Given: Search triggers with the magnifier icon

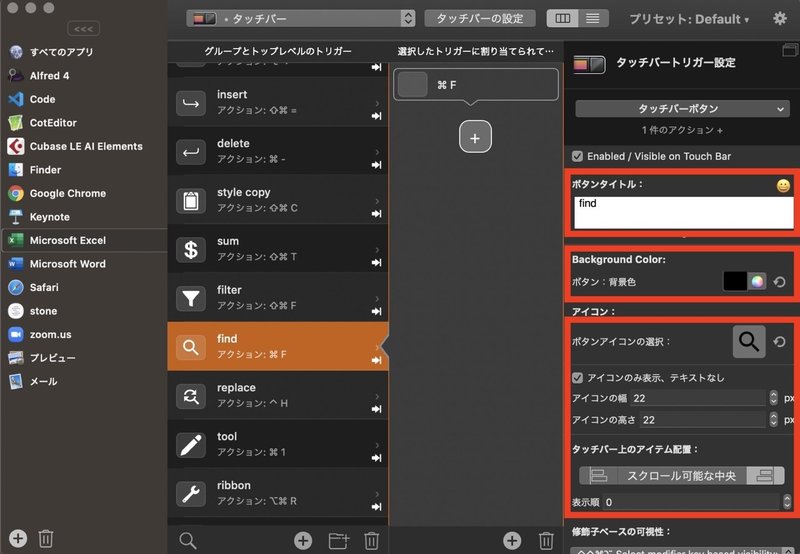Looking at the screenshot, I should 188,540.
